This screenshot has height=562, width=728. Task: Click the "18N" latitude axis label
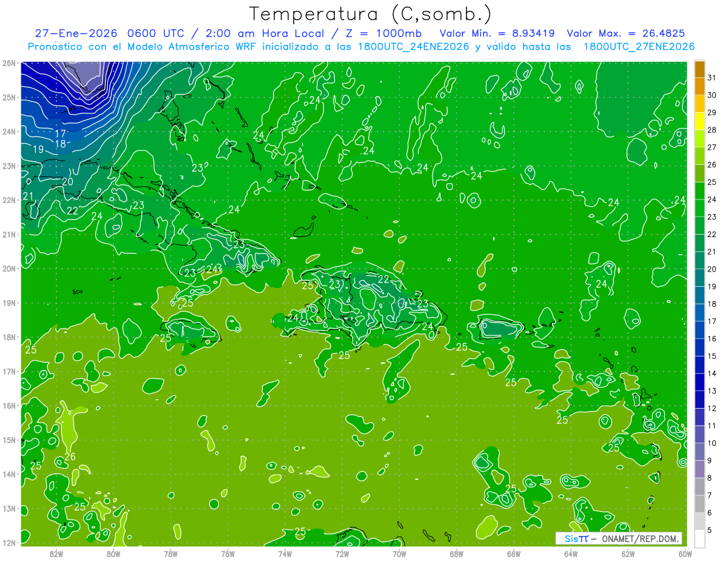tap(9, 337)
